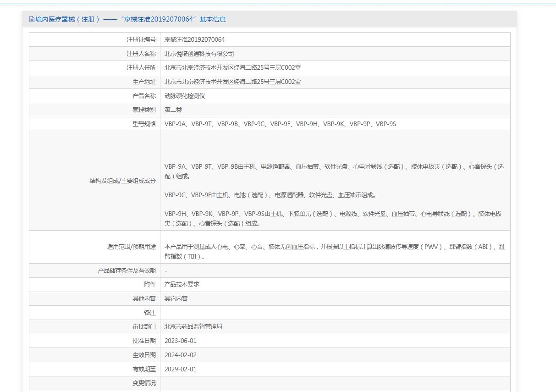Click paragraph beginning VBP-9A、VBP-9T、VBP-9B由主机
556x392 pixels.
pos(334,171)
